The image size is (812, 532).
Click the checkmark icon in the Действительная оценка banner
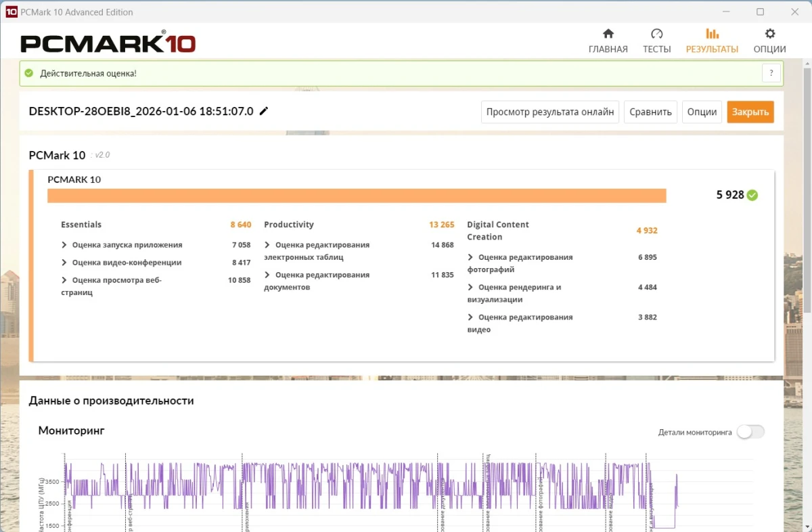pos(27,72)
